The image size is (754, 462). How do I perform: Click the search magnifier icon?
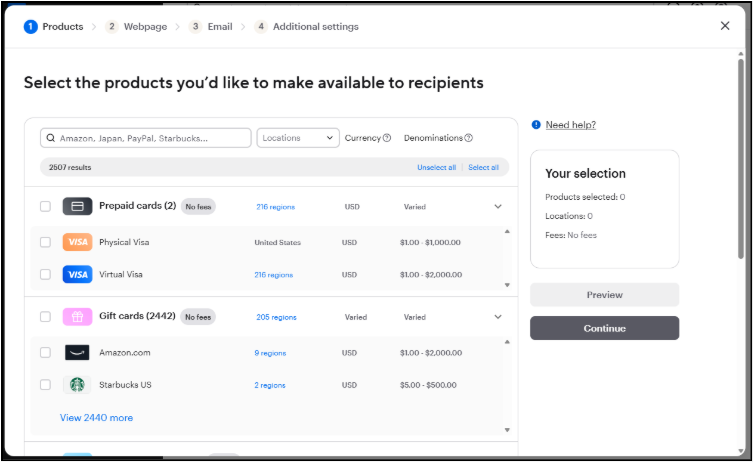(x=50, y=138)
